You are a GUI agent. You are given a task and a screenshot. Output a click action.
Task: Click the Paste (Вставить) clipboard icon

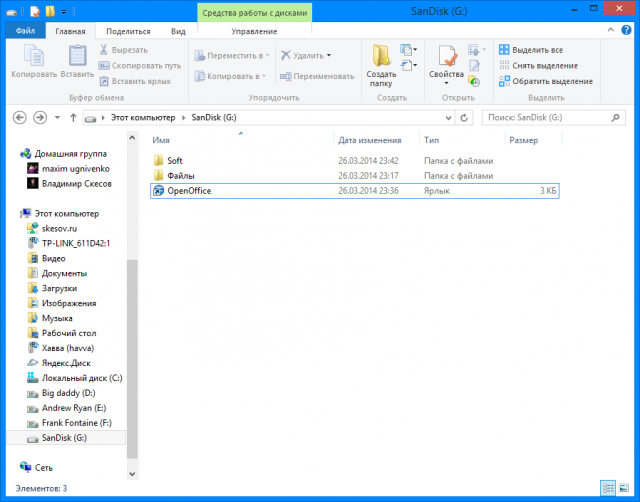click(77, 55)
